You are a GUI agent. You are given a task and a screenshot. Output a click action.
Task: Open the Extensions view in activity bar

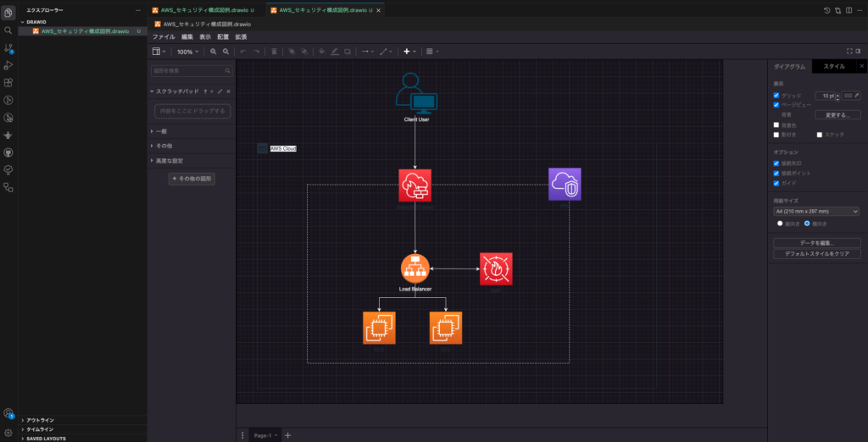pos(8,83)
